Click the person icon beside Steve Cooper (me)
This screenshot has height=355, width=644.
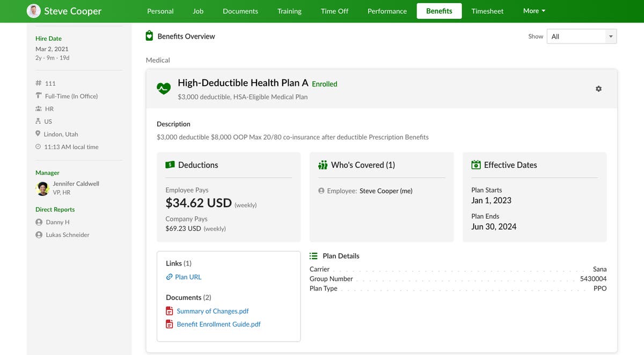(x=322, y=189)
